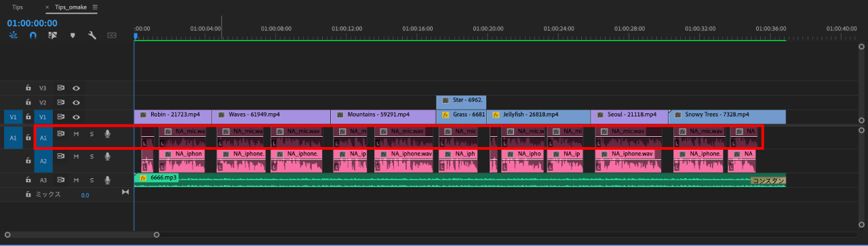The height and width of the screenshot is (246, 868).
Task: Toggle track targeting for A1
Action: click(x=43, y=138)
